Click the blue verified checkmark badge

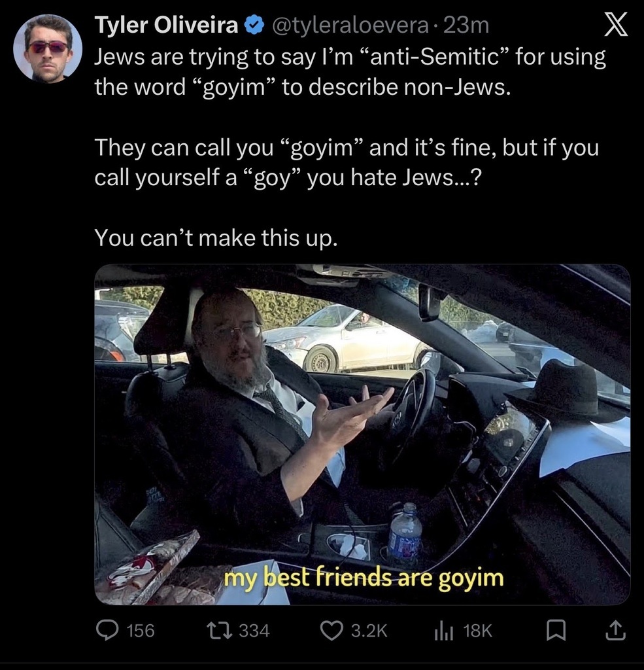(x=254, y=26)
